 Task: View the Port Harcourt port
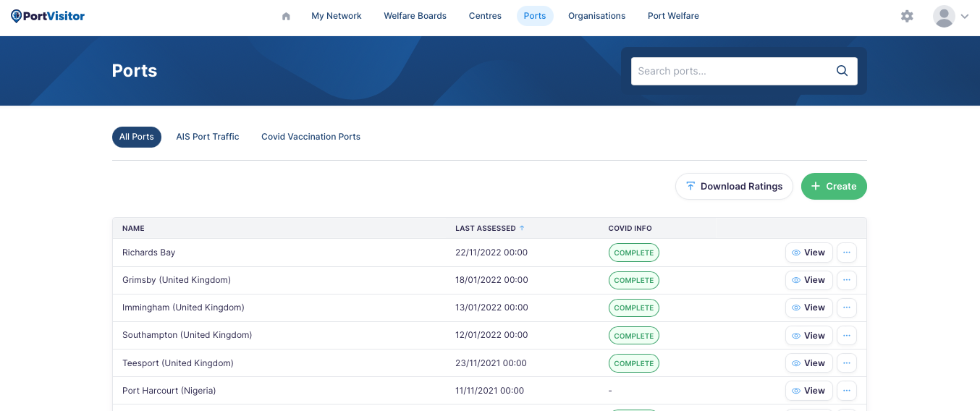point(809,391)
